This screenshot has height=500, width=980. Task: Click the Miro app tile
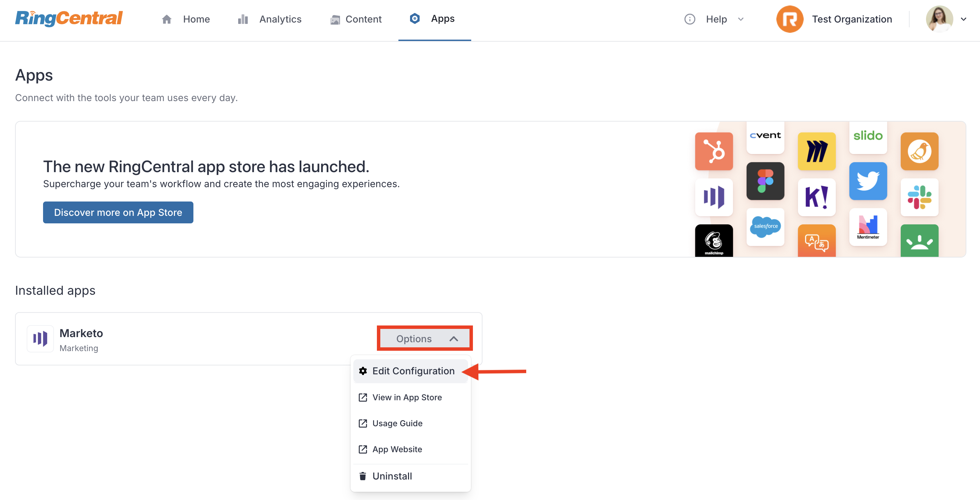[816, 151]
